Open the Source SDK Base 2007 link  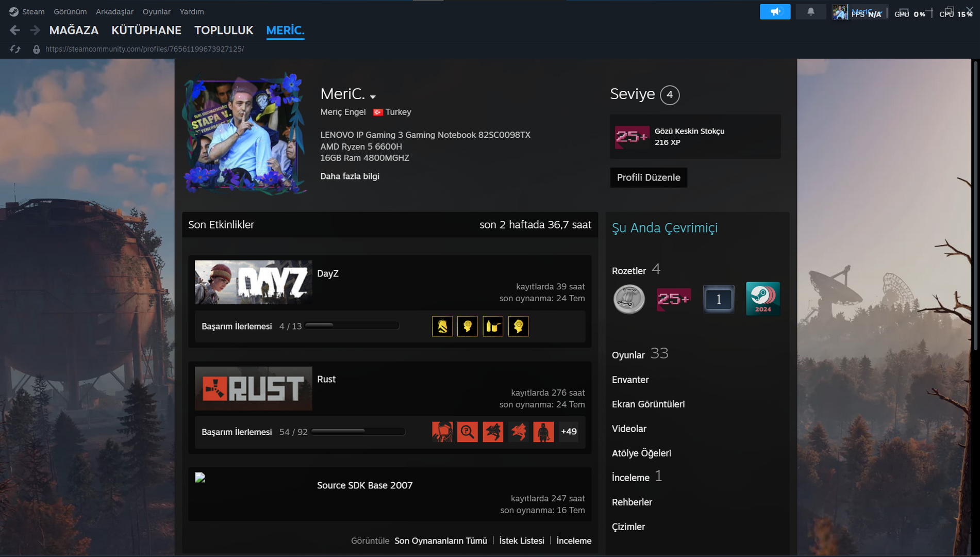(x=365, y=485)
